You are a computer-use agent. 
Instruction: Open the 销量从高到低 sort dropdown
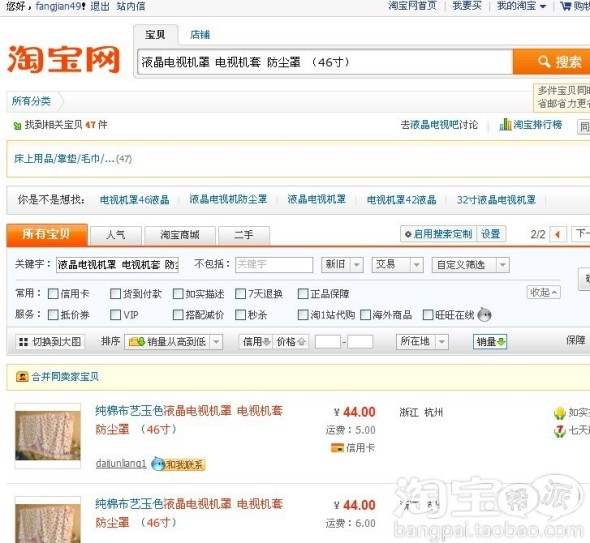click(173, 342)
